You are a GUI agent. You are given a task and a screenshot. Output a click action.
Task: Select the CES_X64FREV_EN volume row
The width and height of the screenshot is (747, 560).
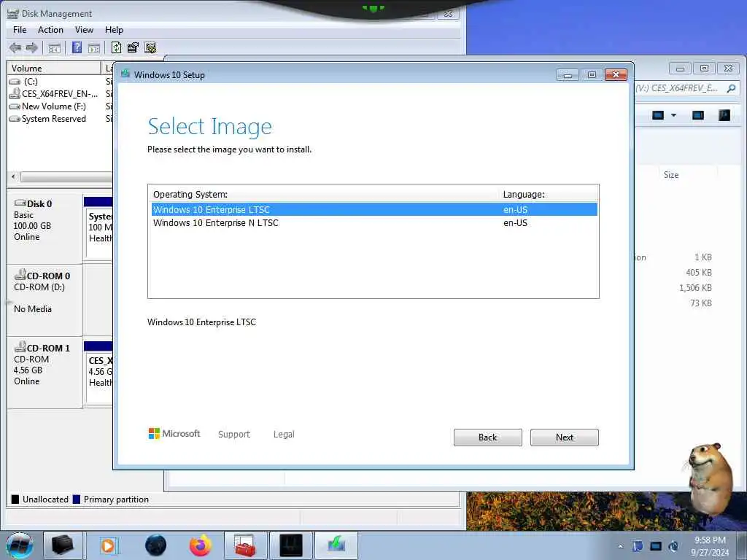coord(54,94)
